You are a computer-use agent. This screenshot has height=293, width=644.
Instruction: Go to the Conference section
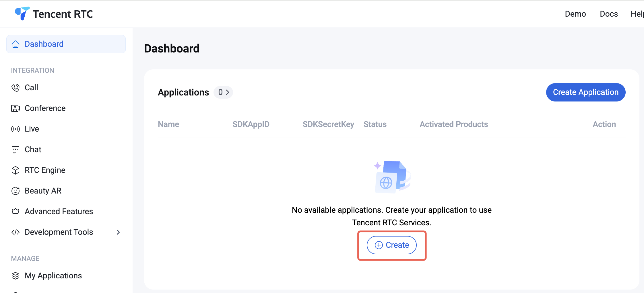click(66, 108)
